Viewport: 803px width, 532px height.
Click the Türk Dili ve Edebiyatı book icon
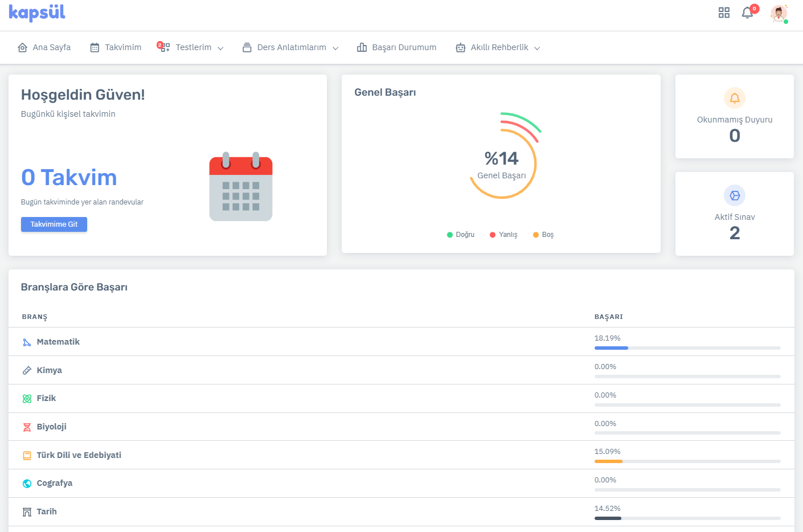tap(27, 455)
